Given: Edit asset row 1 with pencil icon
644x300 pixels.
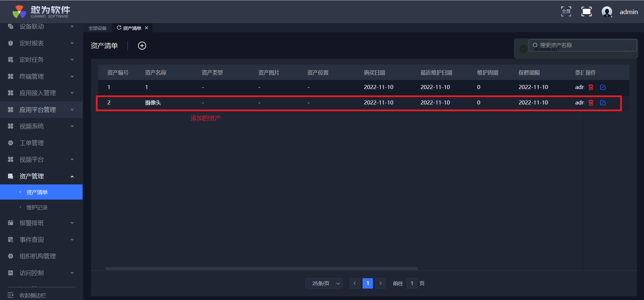Looking at the screenshot, I should pyautogui.click(x=603, y=87).
